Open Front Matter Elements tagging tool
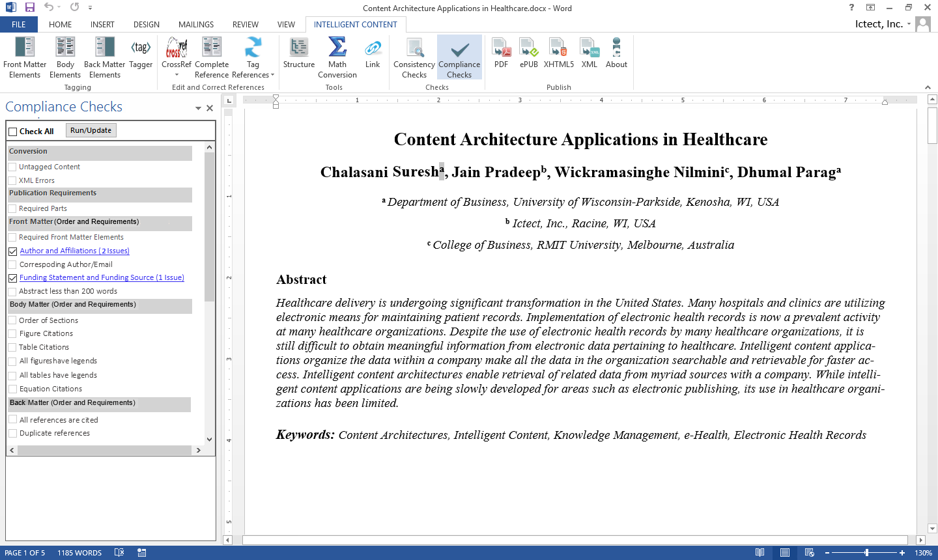Screen dimensions: 938x560 click(x=25, y=57)
